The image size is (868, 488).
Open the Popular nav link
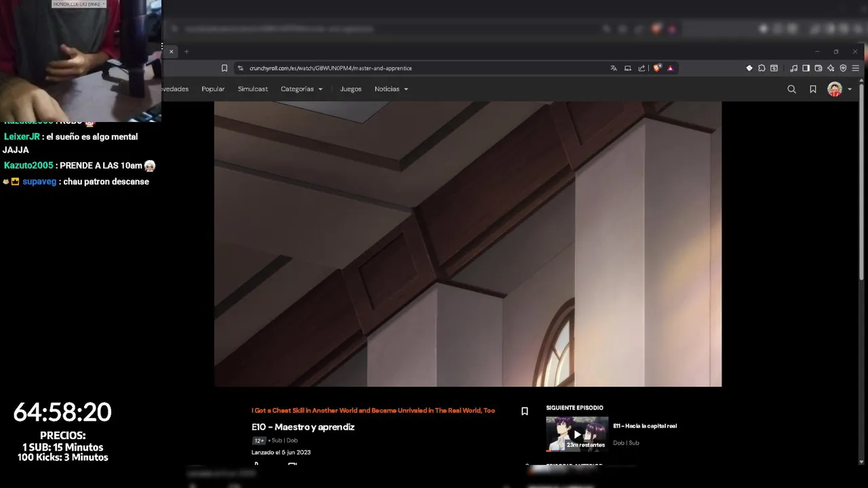[x=213, y=89]
